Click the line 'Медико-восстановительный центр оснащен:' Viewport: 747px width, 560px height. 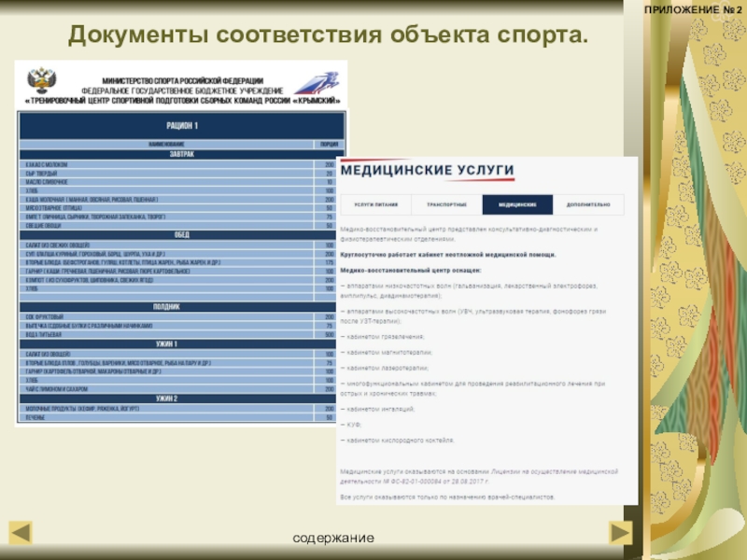pyautogui.click(x=411, y=271)
